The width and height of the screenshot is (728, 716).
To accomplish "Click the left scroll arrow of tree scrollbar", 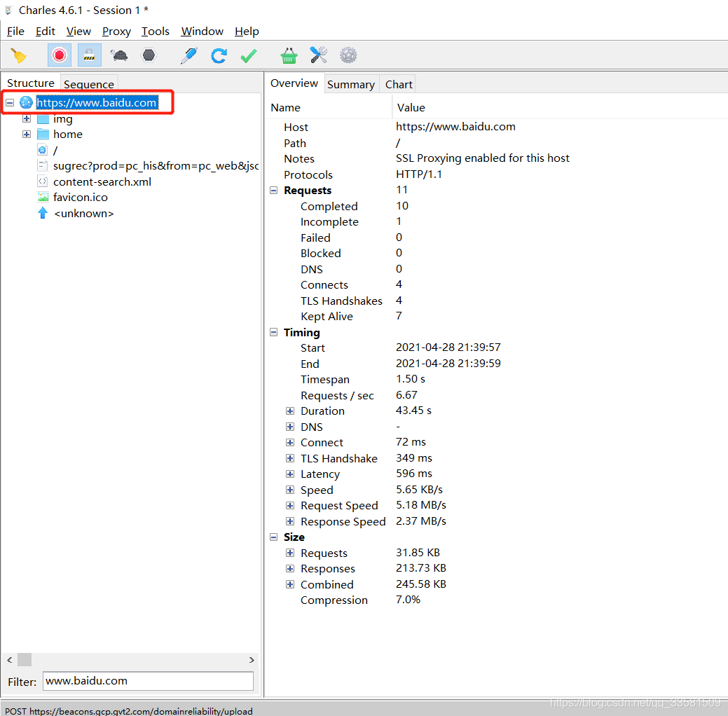I will click(x=9, y=660).
